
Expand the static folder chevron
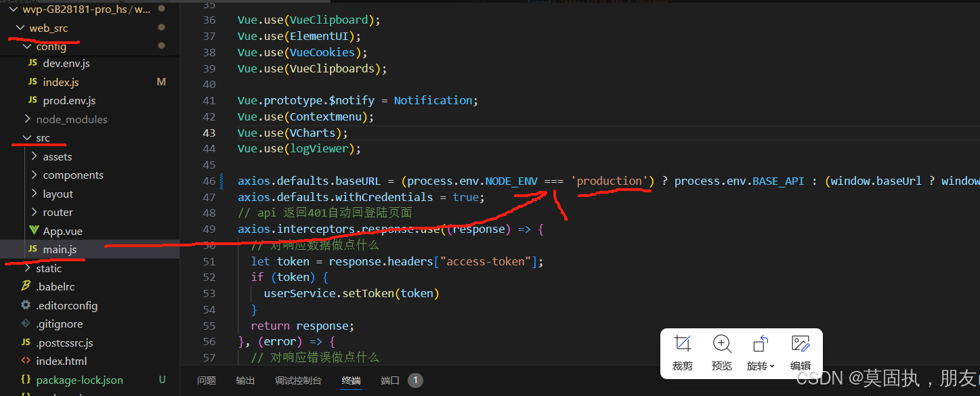tap(28, 268)
